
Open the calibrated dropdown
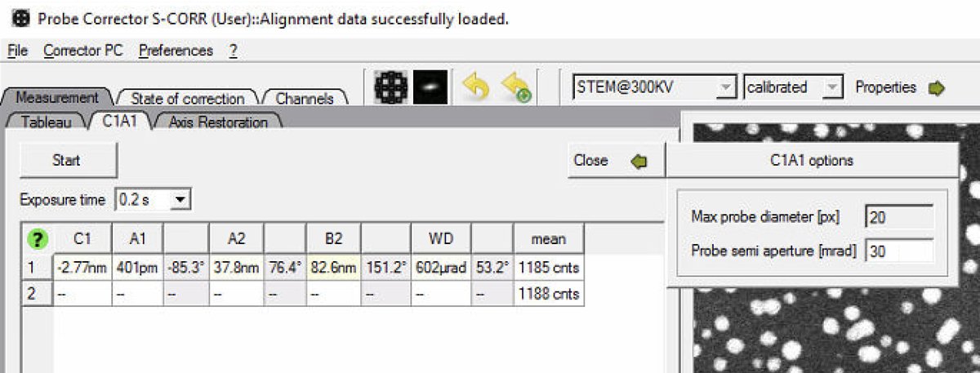click(x=831, y=87)
